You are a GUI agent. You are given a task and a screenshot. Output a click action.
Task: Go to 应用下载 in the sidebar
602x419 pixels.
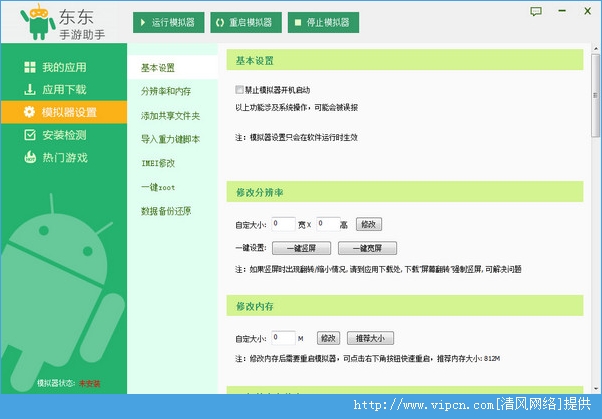click(x=63, y=90)
